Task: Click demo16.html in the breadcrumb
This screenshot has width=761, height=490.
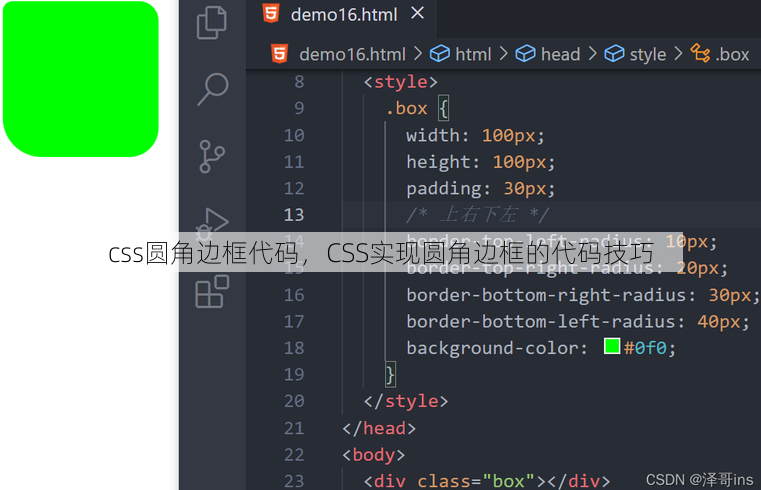Action: coord(352,54)
